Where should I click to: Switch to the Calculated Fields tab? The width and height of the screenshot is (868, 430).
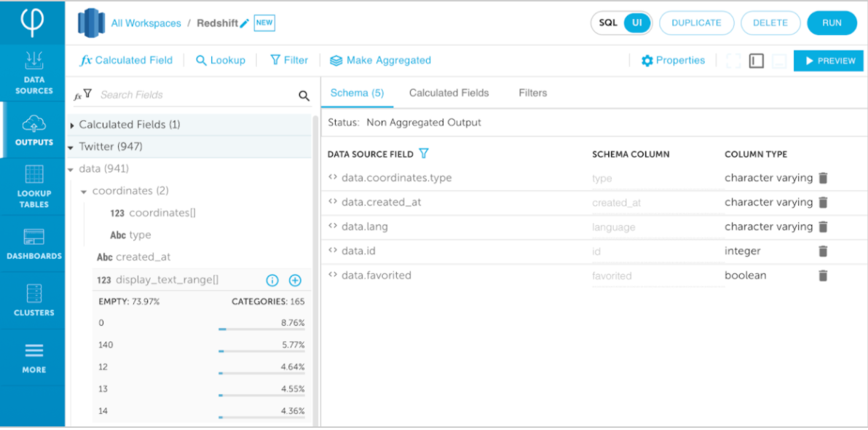449,93
